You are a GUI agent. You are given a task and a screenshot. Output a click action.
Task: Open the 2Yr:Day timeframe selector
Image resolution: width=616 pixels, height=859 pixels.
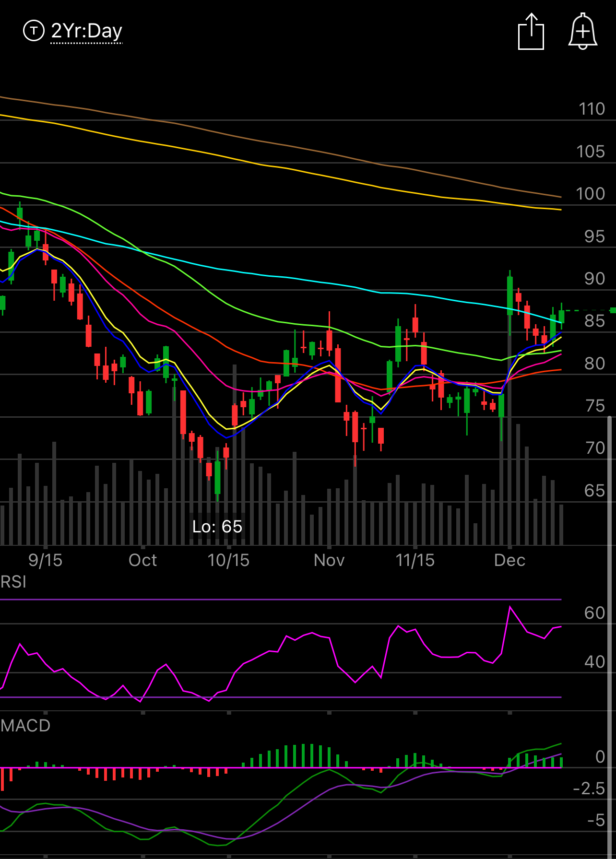point(86,31)
